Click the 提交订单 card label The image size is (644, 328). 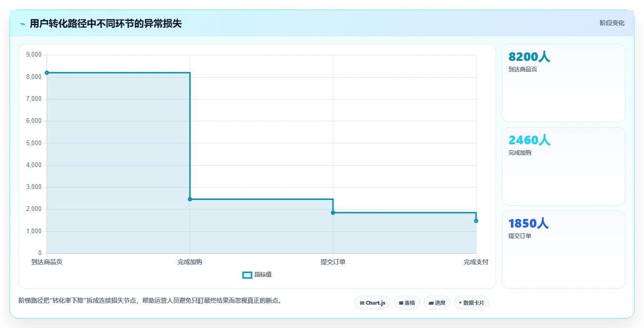pyautogui.click(x=520, y=236)
